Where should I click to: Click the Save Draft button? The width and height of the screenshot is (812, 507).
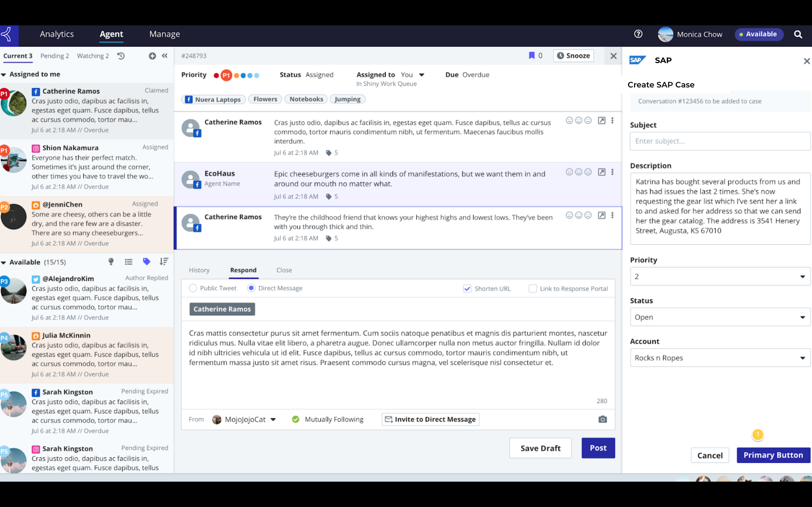(540, 448)
